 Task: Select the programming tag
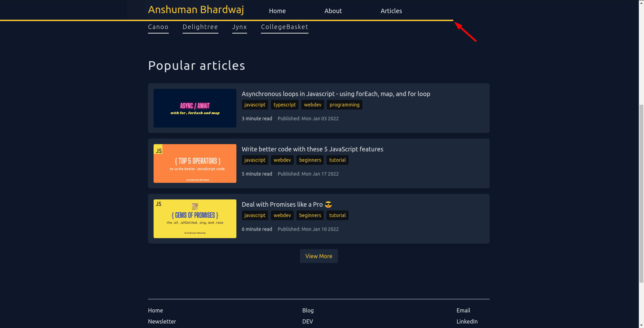click(x=344, y=105)
